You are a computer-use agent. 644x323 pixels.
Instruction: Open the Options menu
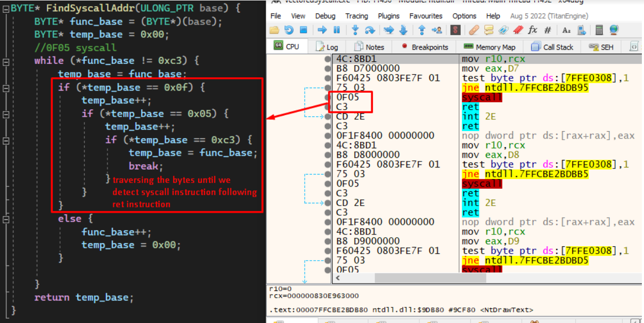coord(464,16)
